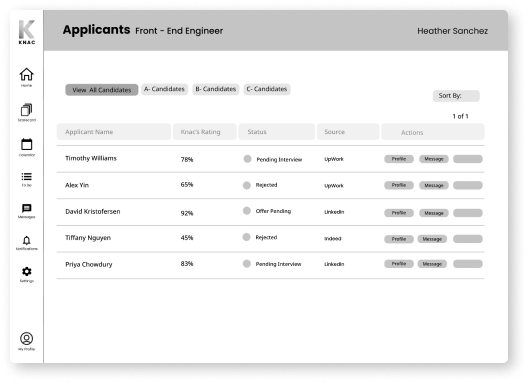Click the status dot for Tiffany Nguyen

pos(246,237)
